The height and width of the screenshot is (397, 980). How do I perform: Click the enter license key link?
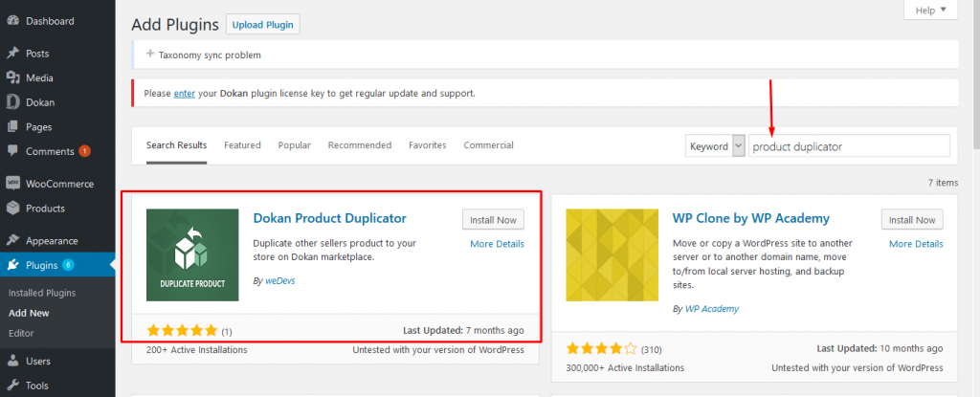coord(185,93)
